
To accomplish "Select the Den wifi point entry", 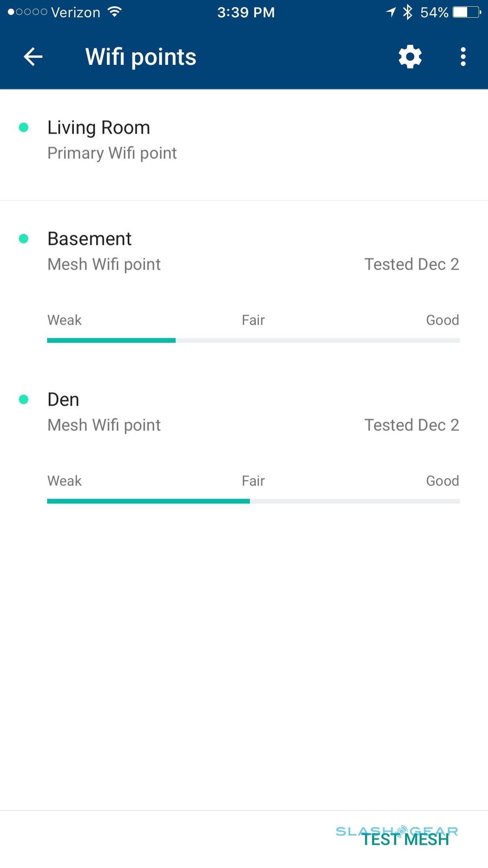I will 63,400.
